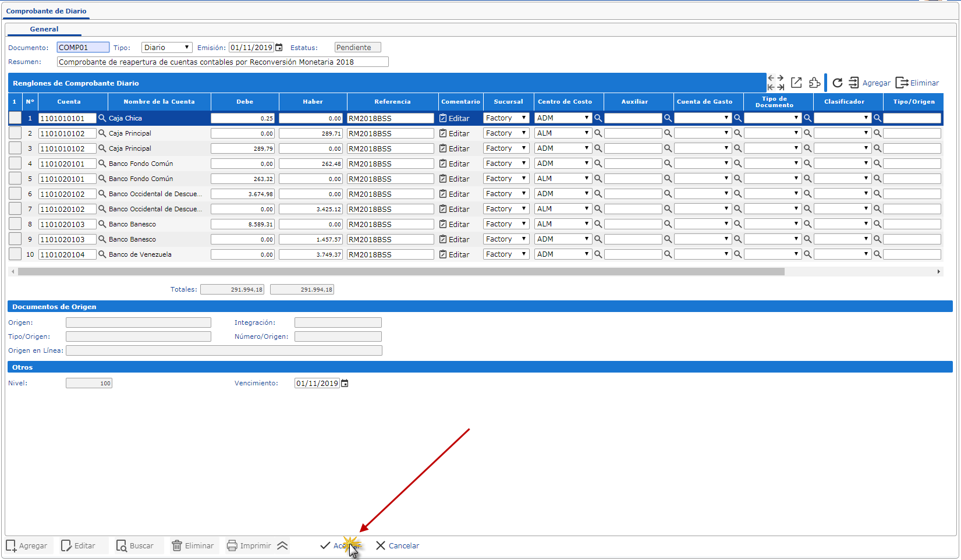The image size is (961, 560).
Task: Select the Comprobante de Diario tab
Action: [47, 11]
